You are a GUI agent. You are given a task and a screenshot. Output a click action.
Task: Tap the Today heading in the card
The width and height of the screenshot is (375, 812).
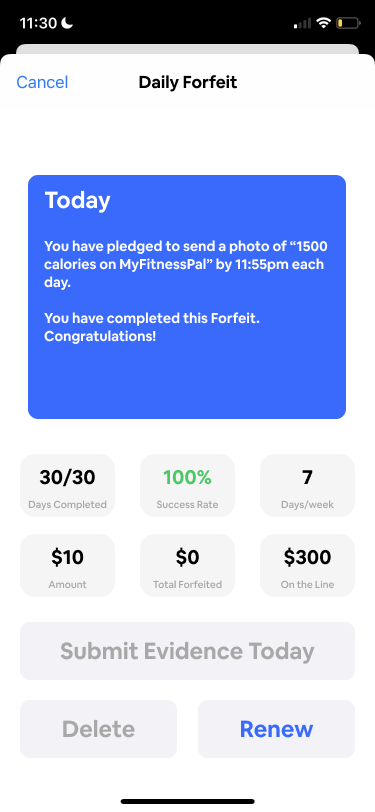[77, 200]
